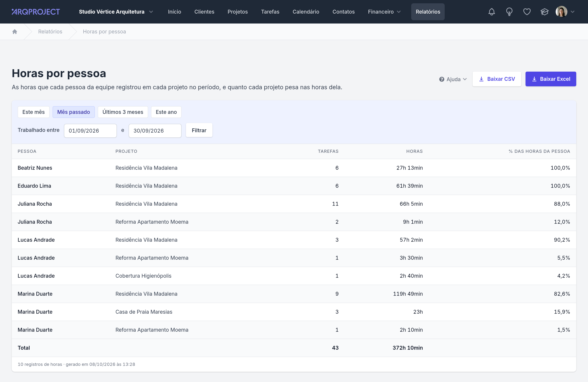The height and width of the screenshot is (382, 588).
Task: Click the 90,2% percentage cell
Action: [562, 240]
